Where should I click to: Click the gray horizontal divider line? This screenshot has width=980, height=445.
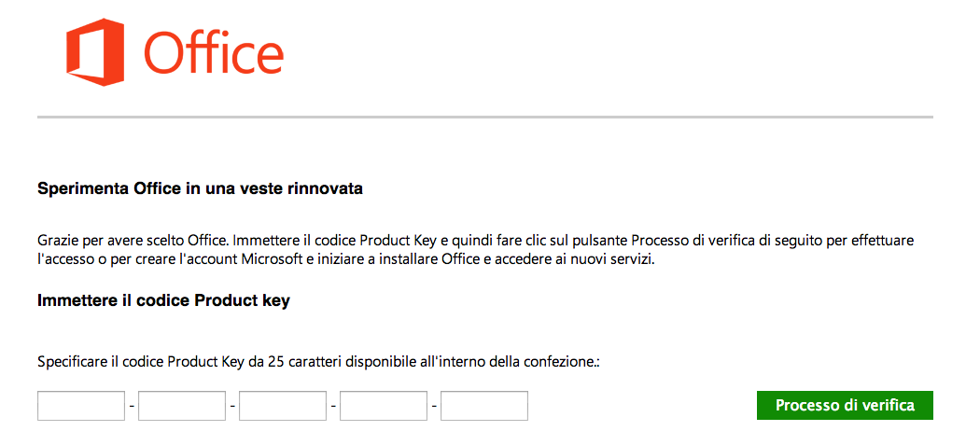485,117
